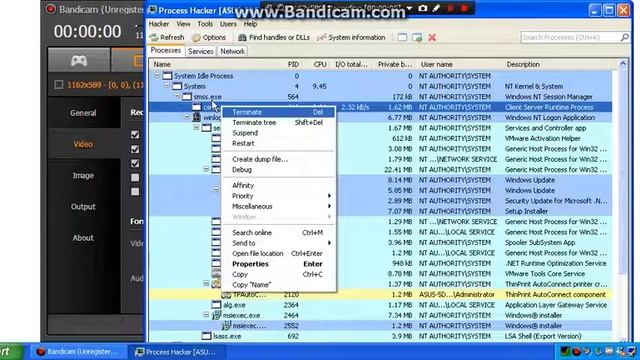Collapse the smss.exe tree node
The image size is (640, 360).
(177, 96)
